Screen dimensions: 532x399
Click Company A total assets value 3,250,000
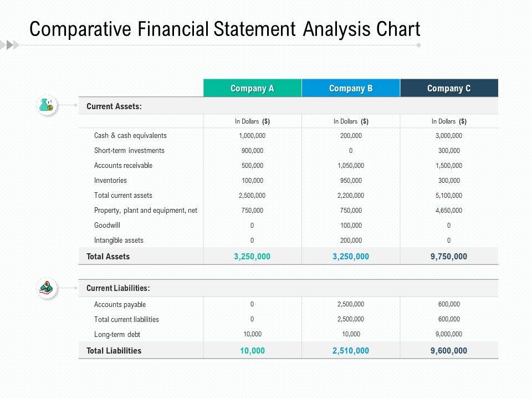click(x=252, y=257)
